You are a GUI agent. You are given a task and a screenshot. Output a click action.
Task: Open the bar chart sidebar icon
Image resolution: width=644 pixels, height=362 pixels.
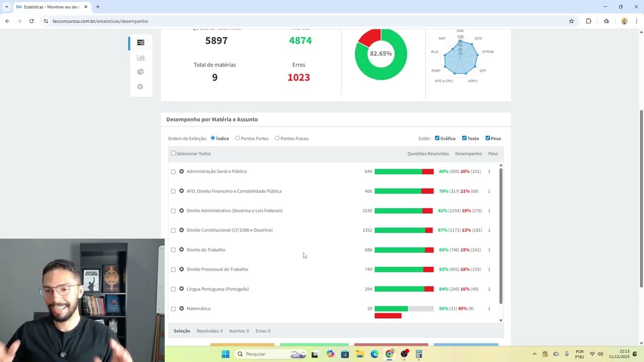[x=140, y=57]
